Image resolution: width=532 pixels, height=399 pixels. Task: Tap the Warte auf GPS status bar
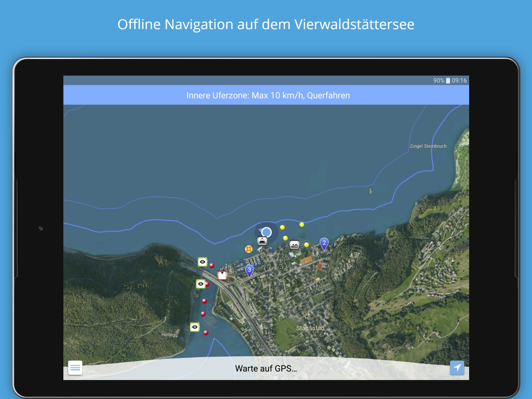266,368
